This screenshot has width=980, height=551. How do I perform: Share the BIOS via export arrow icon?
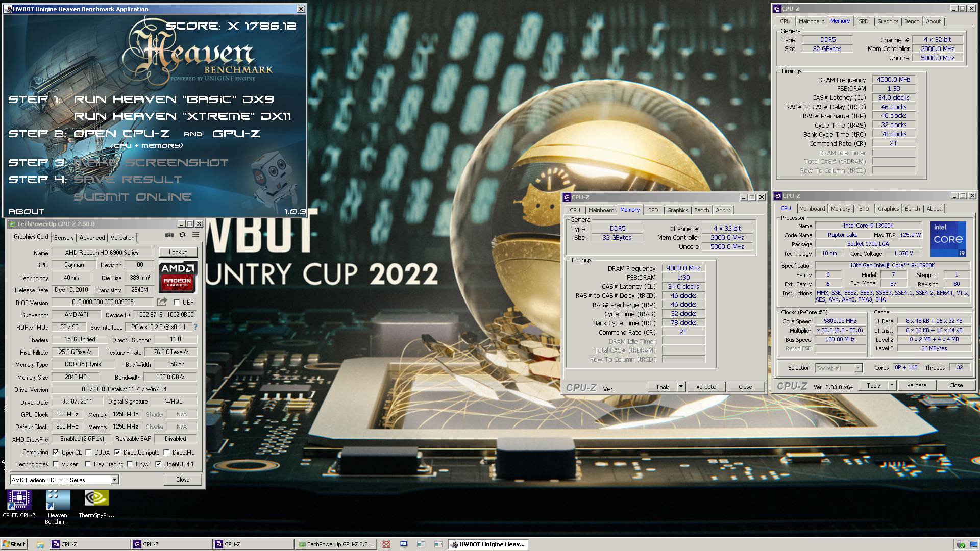(162, 302)
